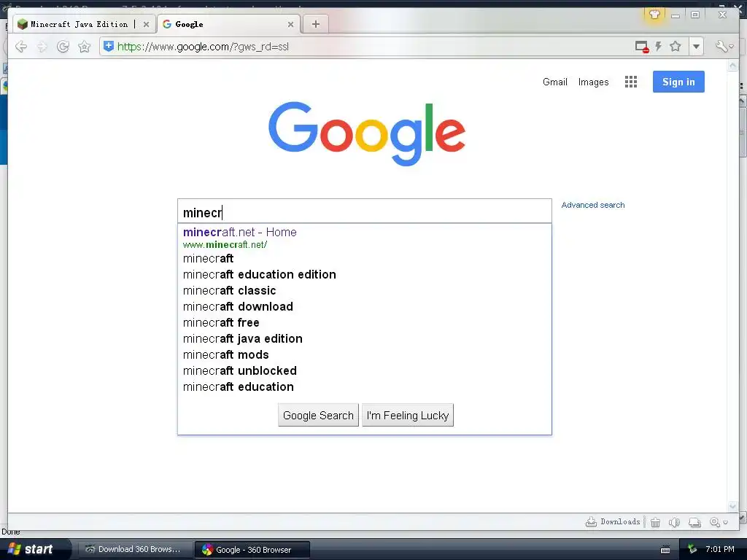Choose "minecraft free" suggestion
This screenshot has width=747, height=560.
pos(365,323)
